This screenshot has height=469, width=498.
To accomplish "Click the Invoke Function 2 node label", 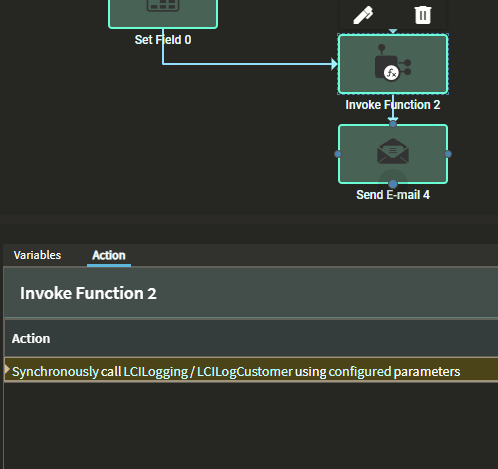I will [x=393, y=105].
